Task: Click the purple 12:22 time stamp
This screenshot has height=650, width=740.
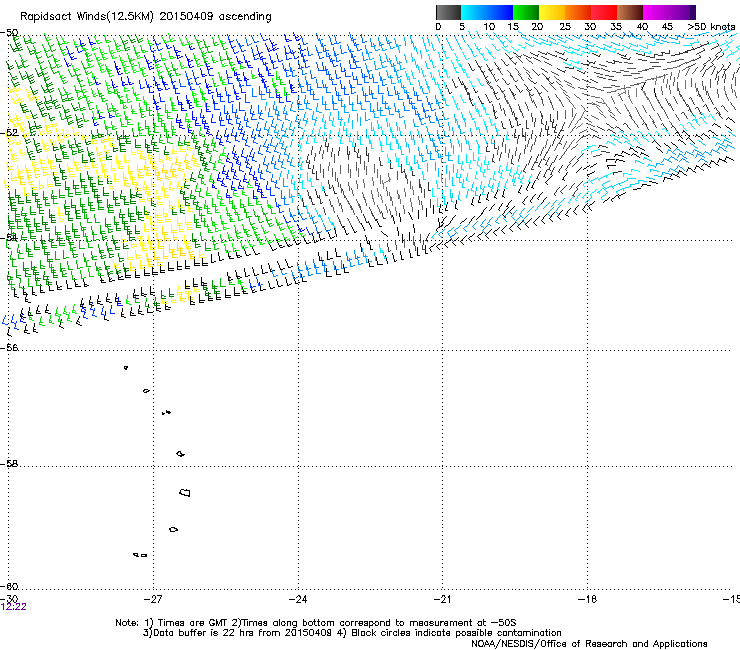Action: coord(14,607)
